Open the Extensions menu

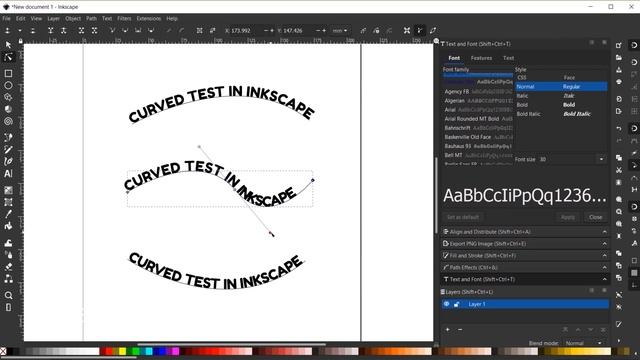149,18
